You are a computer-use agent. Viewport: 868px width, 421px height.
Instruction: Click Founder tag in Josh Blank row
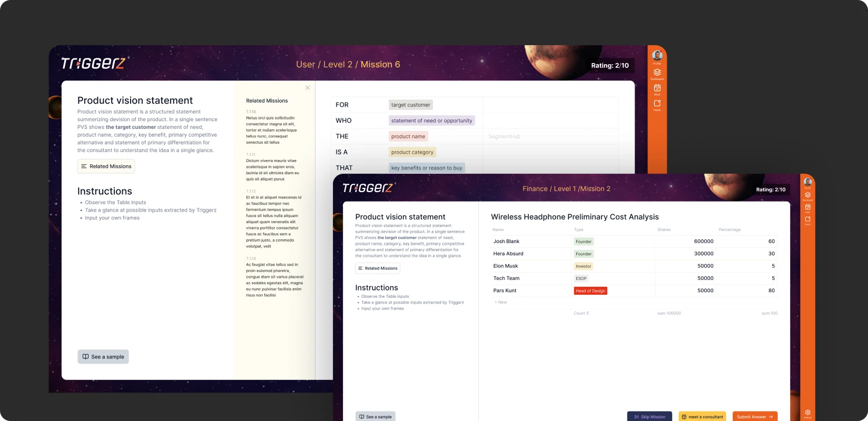[x=584, y=242]
